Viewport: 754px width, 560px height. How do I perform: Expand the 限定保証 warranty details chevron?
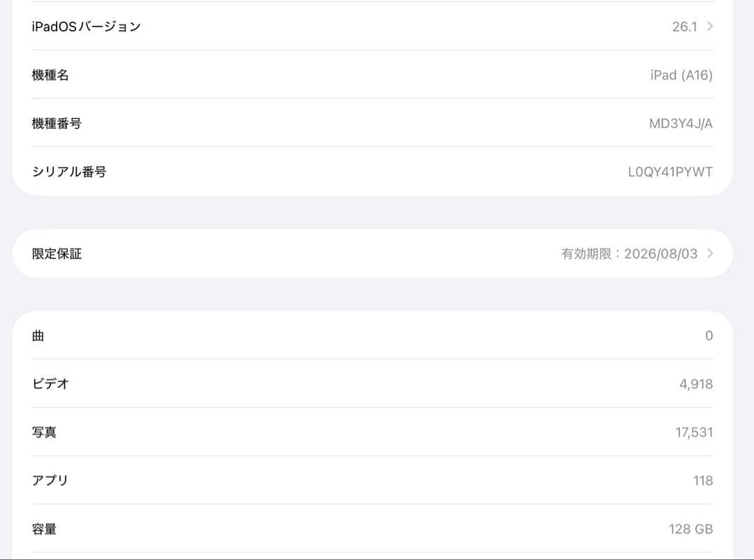tap(710, 253)
